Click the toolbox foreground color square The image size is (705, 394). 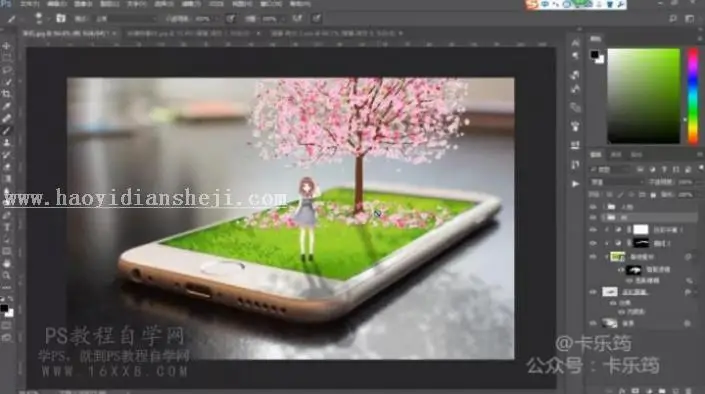tap(4, 308)
